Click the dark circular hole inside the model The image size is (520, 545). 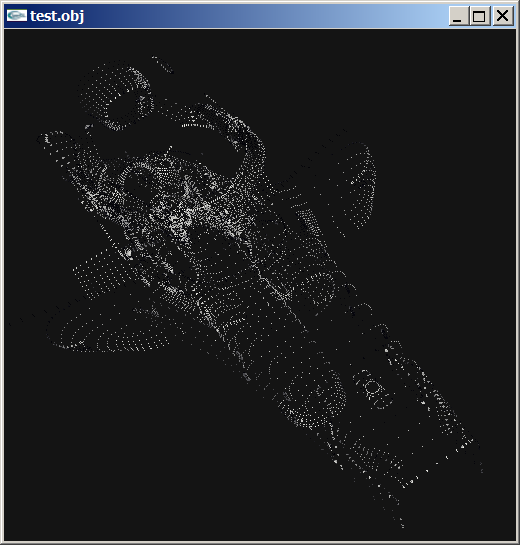138,188
